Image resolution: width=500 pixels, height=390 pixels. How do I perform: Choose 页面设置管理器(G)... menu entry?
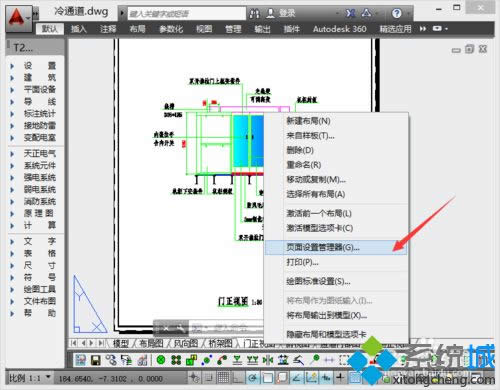coord(336,247)
